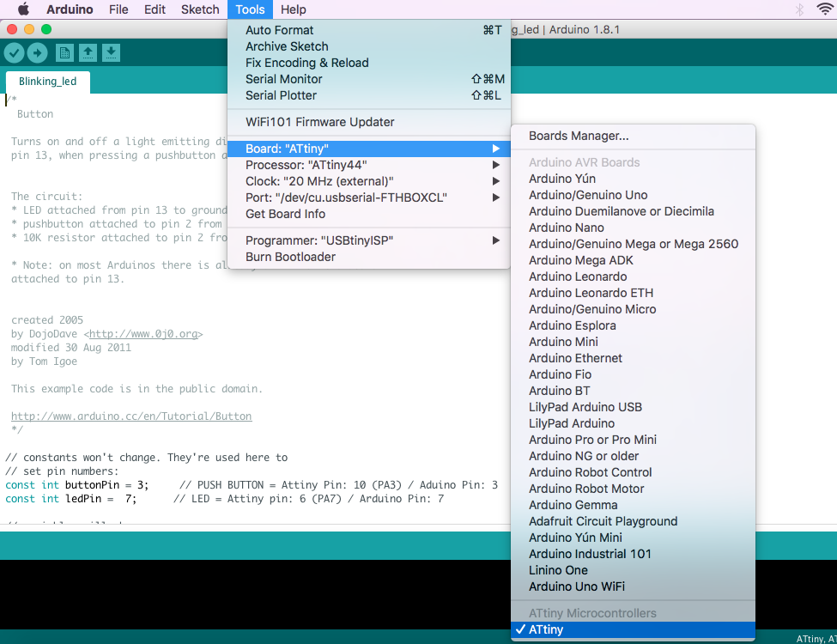Open the File menu
The image size is (837, 644).
click(118, 9)
